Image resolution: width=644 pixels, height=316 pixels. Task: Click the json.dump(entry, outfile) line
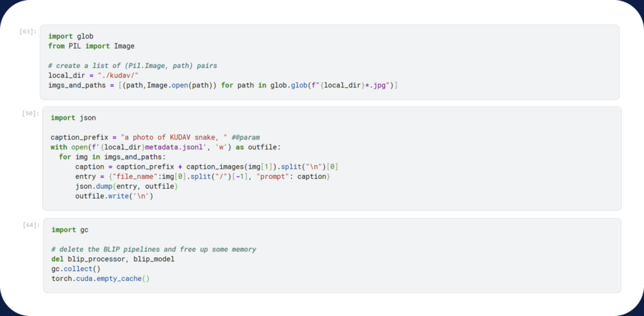[126, 187]
